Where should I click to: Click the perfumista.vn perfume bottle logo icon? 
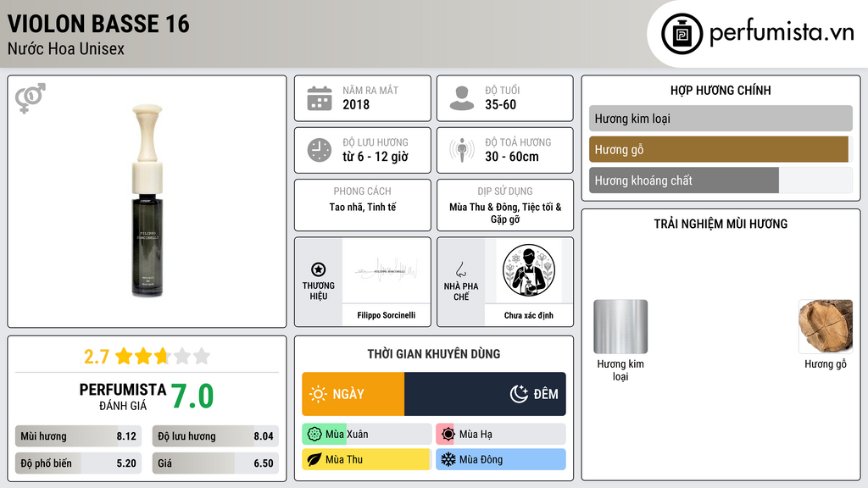click(682, 34)
